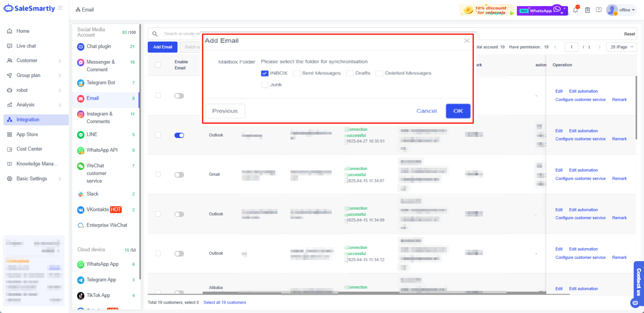Open WhatsApp API channel
This screenshot has height=313, width=644.
102,150
